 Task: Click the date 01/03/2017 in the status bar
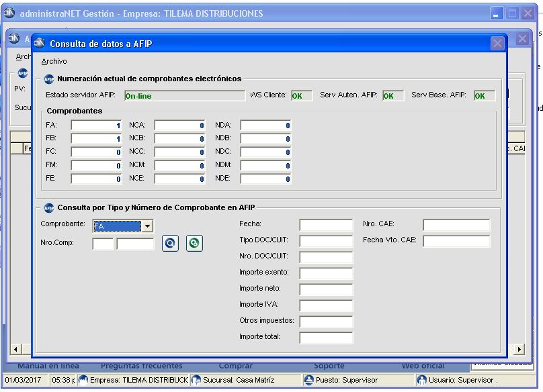[23, 380]
